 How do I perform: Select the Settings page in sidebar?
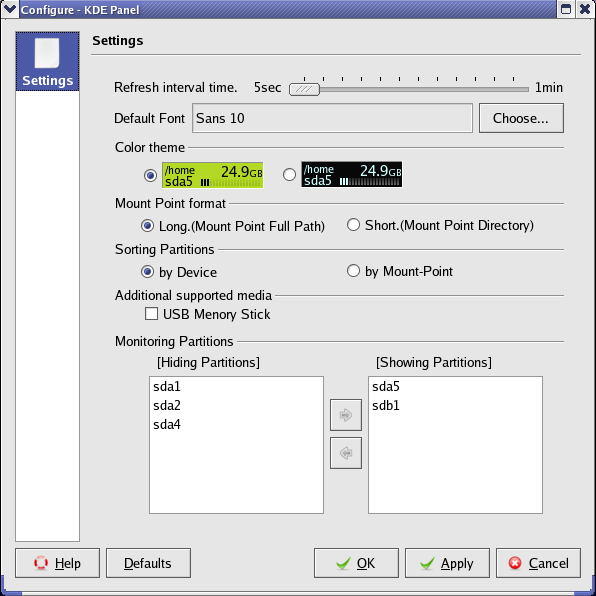(x=48, y=62)
